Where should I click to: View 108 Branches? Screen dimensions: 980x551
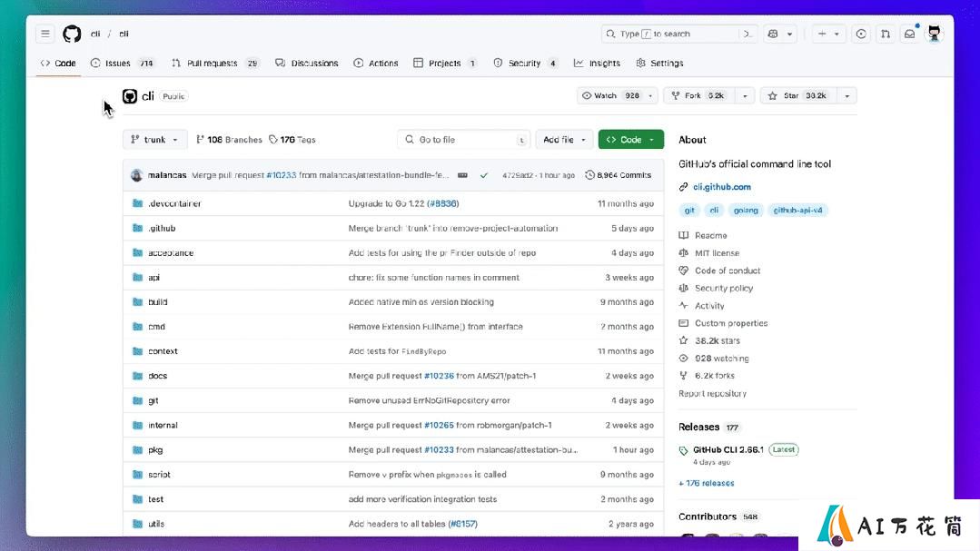tap(229, 139)
